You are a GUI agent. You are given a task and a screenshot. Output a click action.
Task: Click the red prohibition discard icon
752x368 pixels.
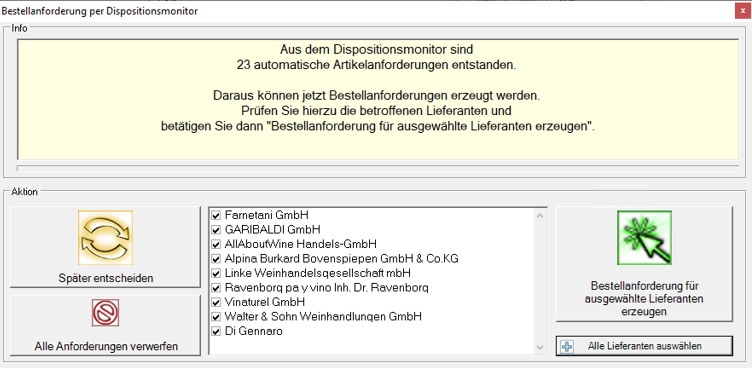106,313
